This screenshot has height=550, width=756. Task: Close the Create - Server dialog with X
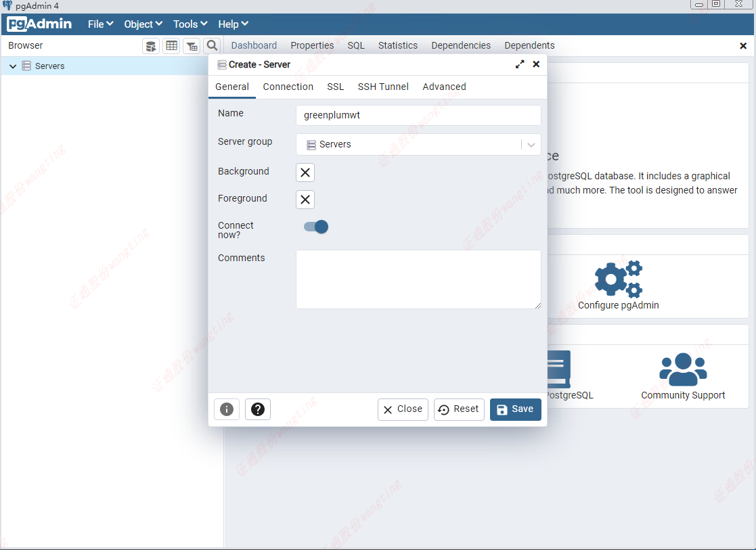tap(536, 64)
